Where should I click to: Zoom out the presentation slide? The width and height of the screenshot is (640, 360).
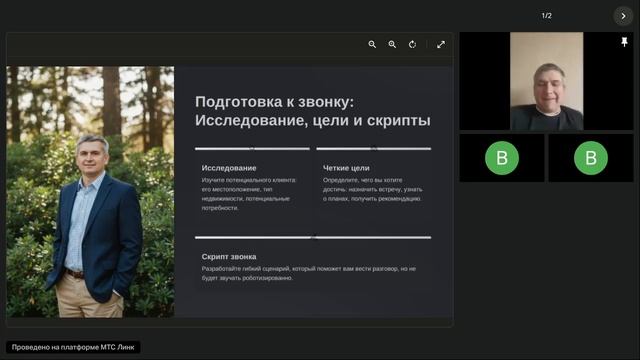372,44
